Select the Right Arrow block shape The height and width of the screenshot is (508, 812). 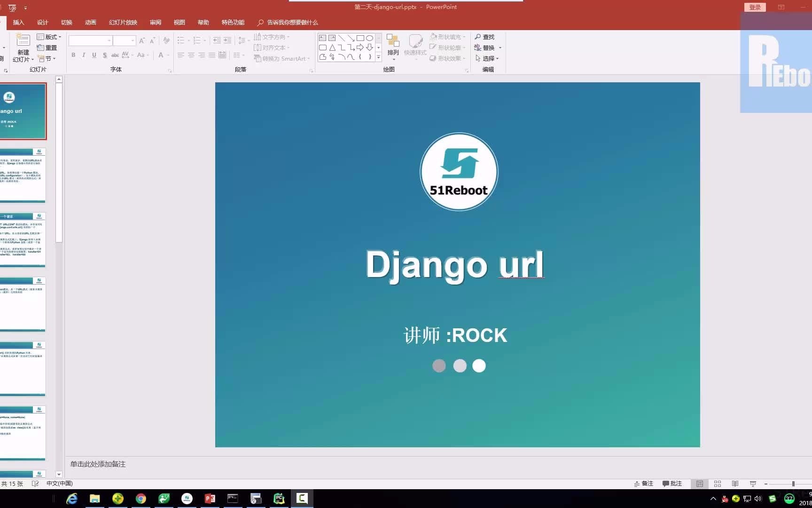point(360,48)
